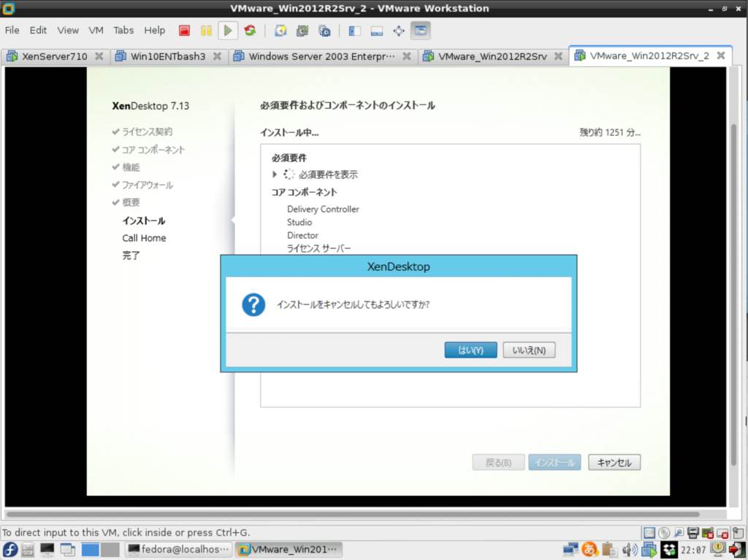Switch to the Win10ENTbash3 tab
Viewport: 748px width, 560px height.
tap(168, 56)
